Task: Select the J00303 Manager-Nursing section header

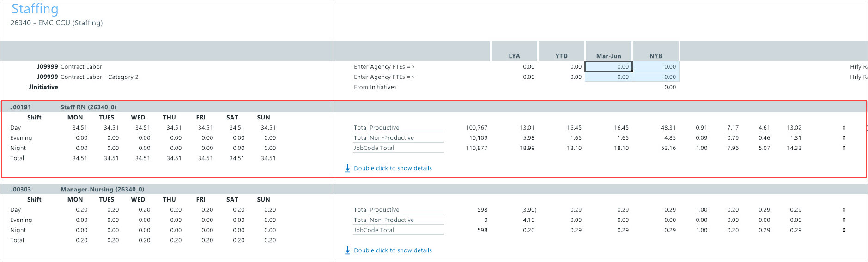Action: (102, 189)
